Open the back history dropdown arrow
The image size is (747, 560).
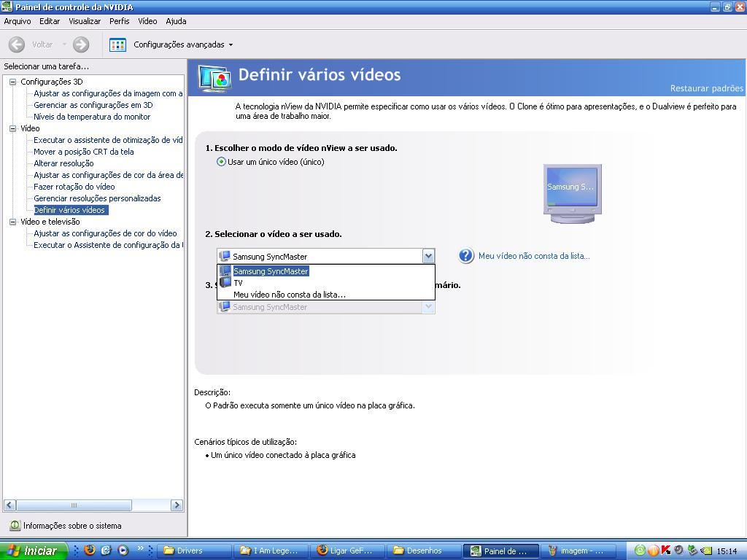pyautogui.click(x=64, y=44)
